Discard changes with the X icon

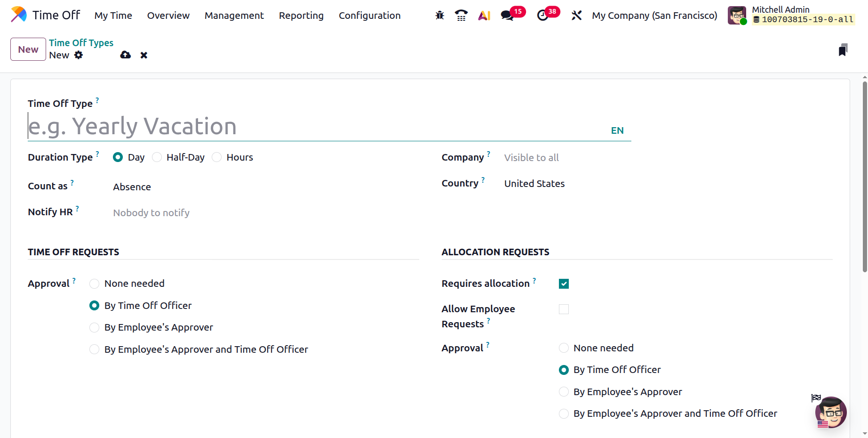pyautogui.click(x=144, y=55)
